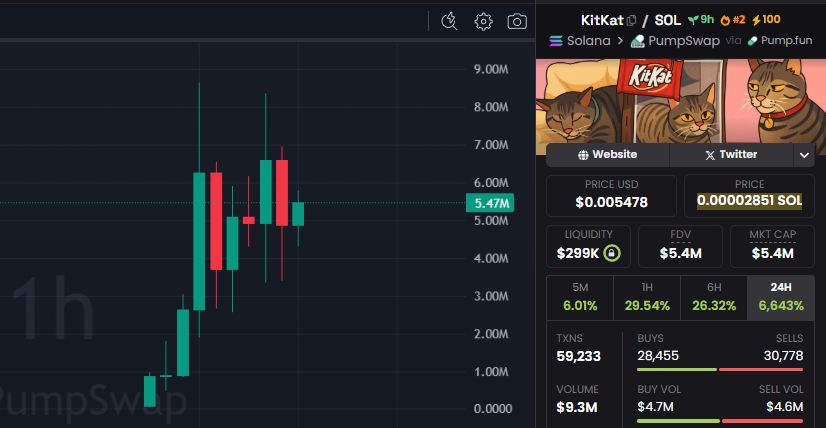Open chart settings gear icon
This screenshot has width=826, height=428.
point(483,22)
